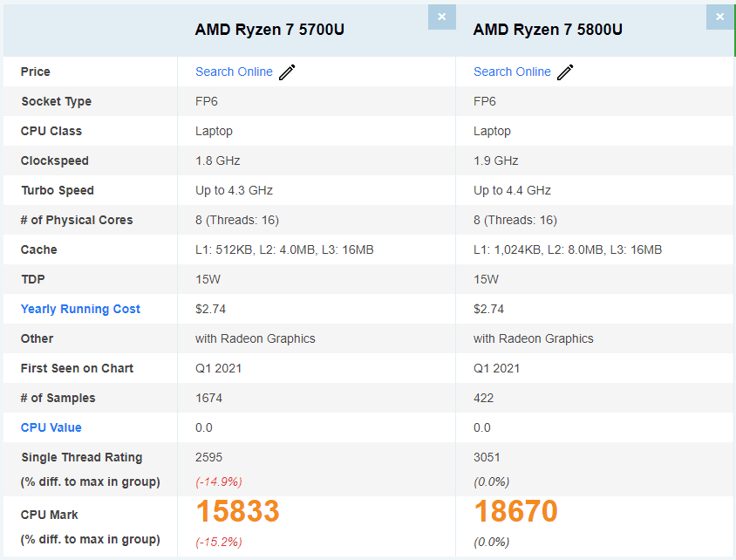Screen dimensions: 736x560
Task: Select the AMD Ryzen 7 5700U heading
Action: pos(269,30)
